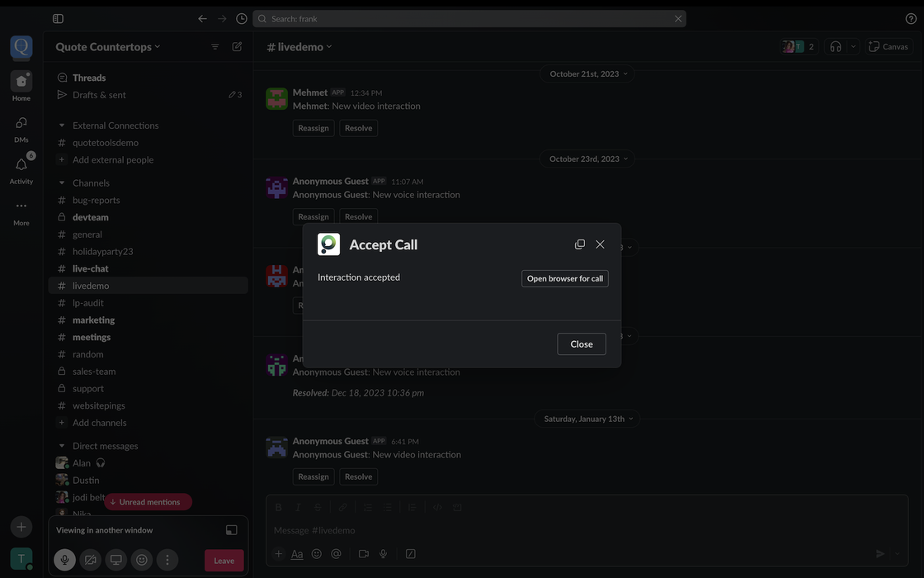Open emoji picker in composer
Screen dimensions: 924x578
[317, 554]
